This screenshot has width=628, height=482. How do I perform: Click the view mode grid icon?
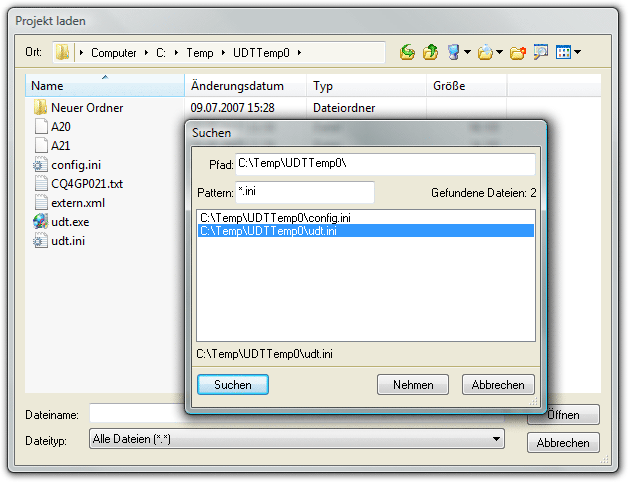pos(563,52)
